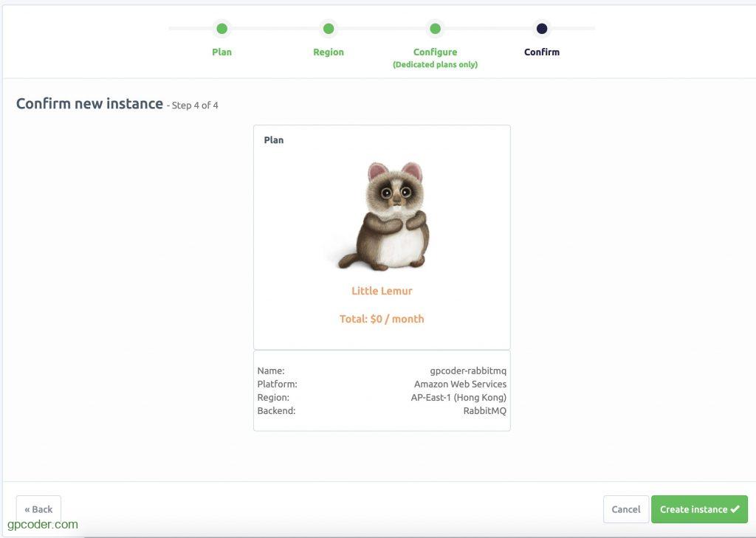
Task: Click the checkmark icon in Create instance
Action: click(735, 509)
